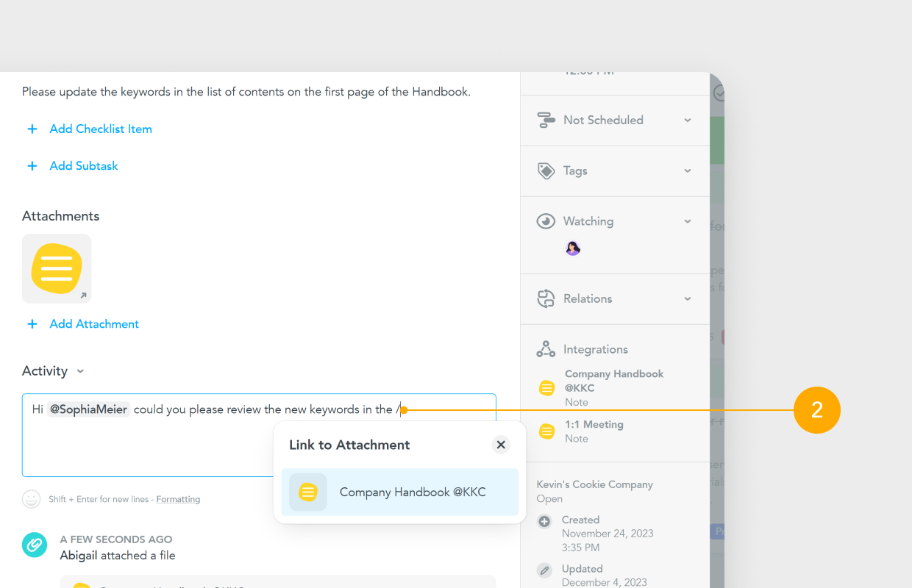Open the 1:1 Meeting note icon

[x=546, y=431]
